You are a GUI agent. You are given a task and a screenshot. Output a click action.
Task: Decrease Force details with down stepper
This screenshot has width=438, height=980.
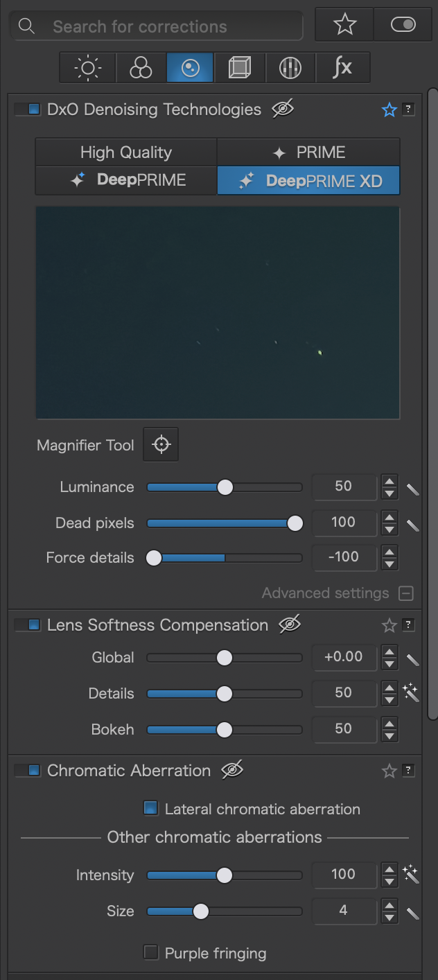[389, 564]
